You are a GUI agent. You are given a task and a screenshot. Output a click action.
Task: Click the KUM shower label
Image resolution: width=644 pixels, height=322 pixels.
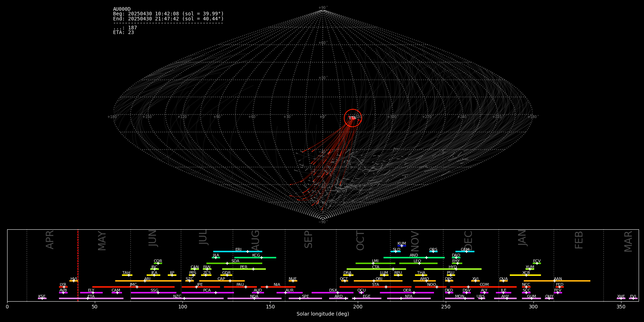(402, 244)
